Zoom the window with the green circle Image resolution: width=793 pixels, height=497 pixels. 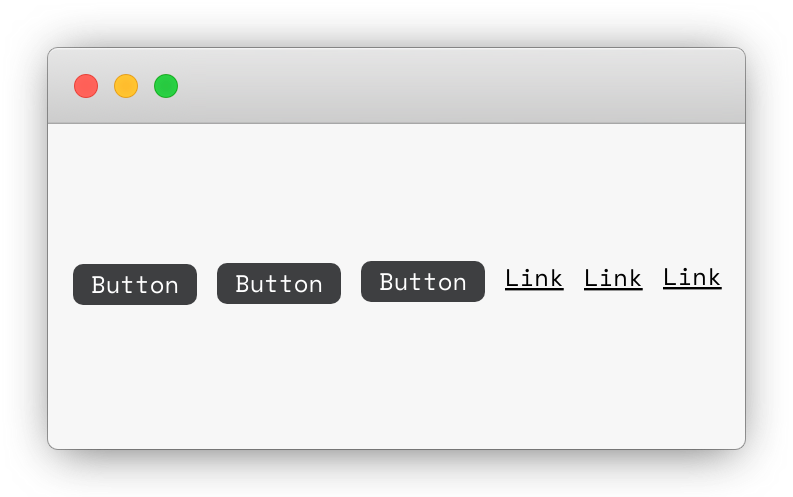point(166,86)
